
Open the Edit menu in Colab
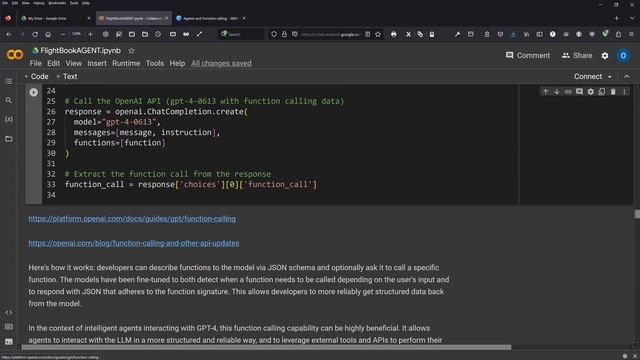click(53, 63)
